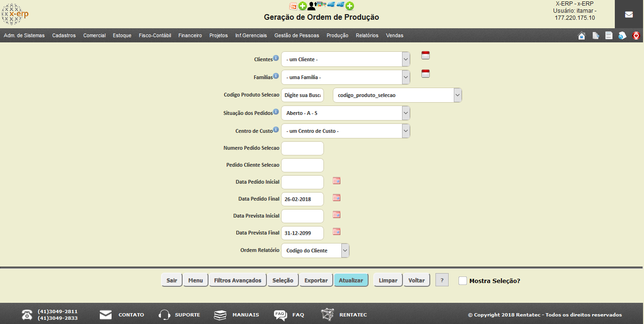Click the document with blue arrow icon

pos(596,35)
